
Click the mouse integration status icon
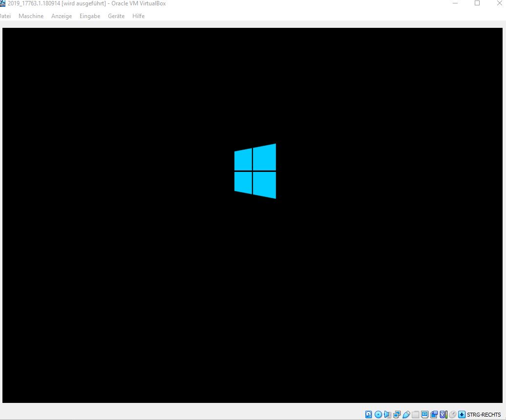(x=452, y=415)
